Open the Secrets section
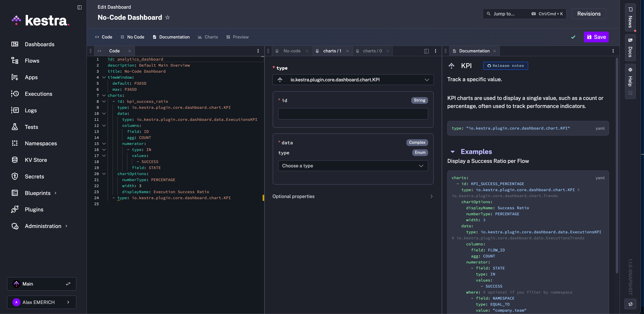644x314 pixels. click(x=34, y=176)
